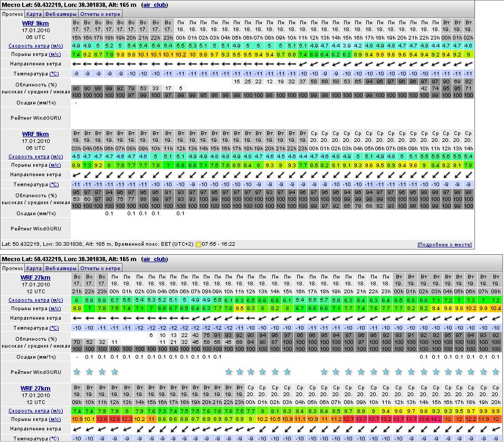Click the last rating star at Tuesday 08h
The image size is (504, 442).
click(x=496, y=372)
